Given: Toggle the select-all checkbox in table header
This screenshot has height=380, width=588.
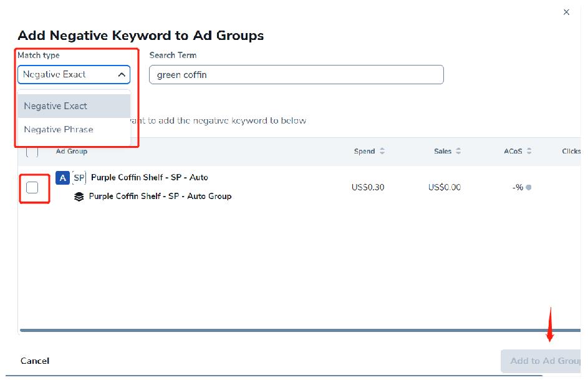Looking at the screenshot, I should [32, 151].
